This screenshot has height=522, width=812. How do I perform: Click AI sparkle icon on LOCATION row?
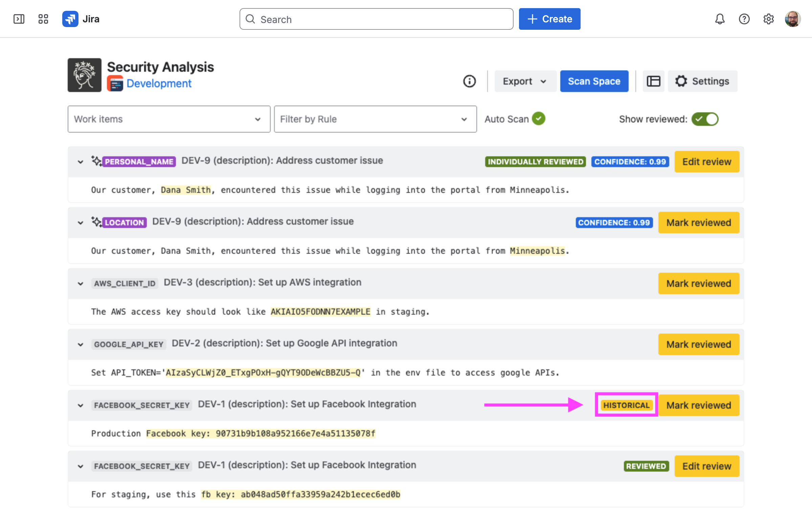pyautogui.click(x=96, y=222)
